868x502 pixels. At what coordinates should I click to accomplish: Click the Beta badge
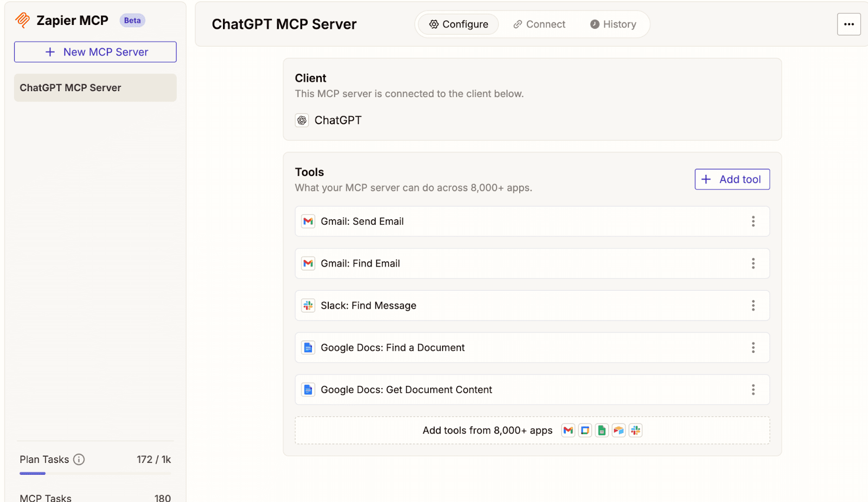(132, 21)
